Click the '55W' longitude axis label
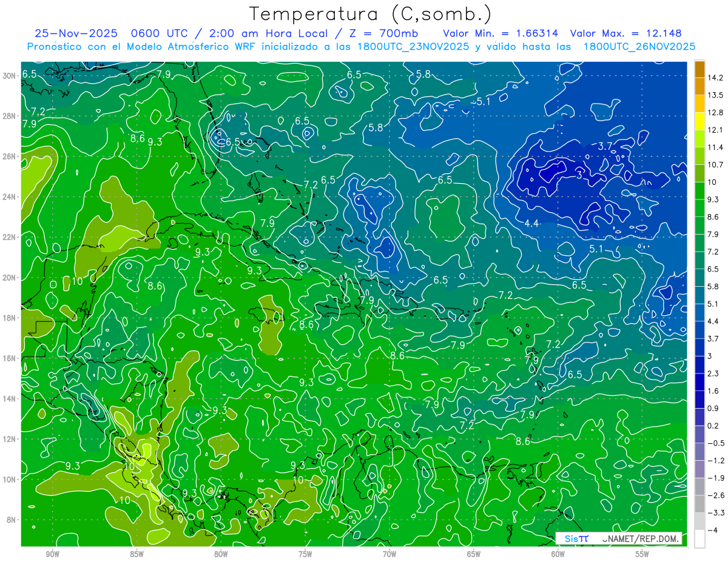 (x=642, y=554)
